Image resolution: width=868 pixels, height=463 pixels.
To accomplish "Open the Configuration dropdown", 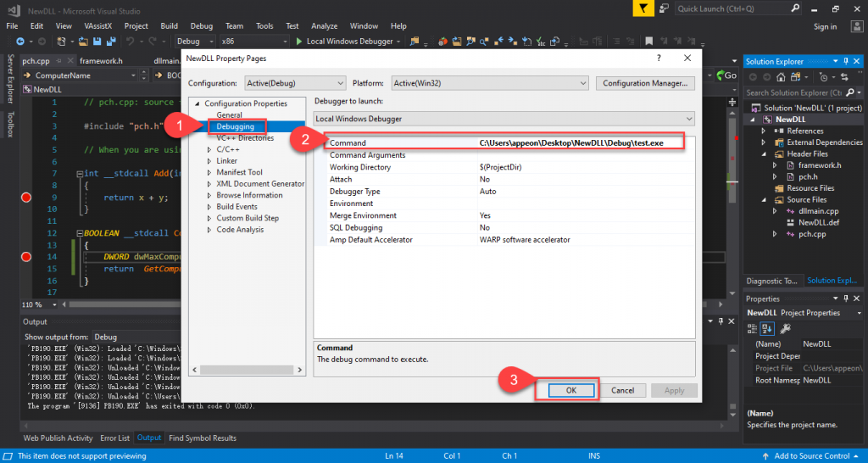I will (295, 83).
